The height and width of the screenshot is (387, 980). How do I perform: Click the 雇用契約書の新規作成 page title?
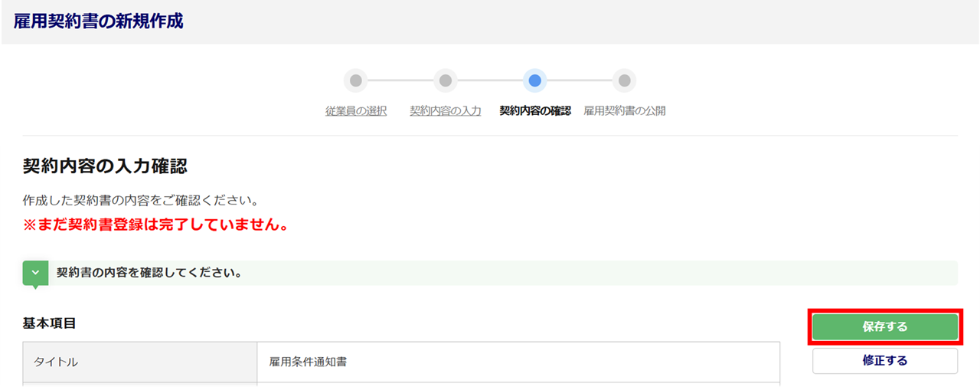(x=99, y=21)
